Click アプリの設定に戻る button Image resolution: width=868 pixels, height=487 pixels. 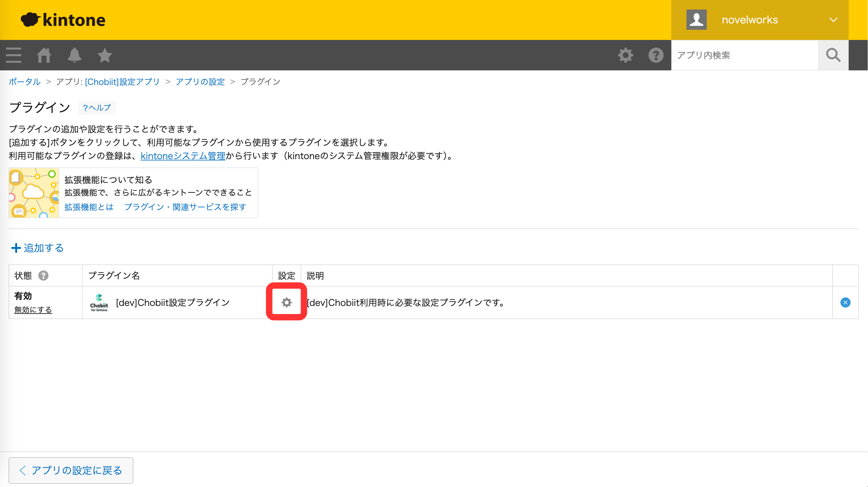[x=71, y=471]
